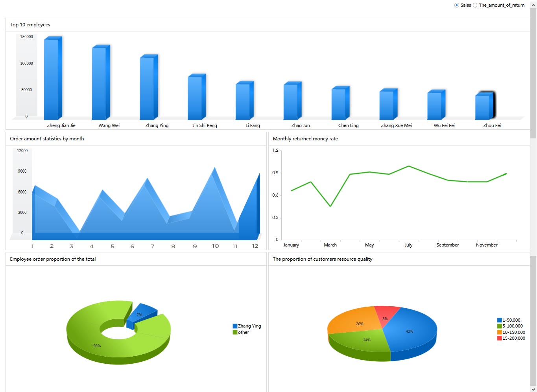Image resolution: width=537 pixels, height=392 pixels.
Task: Click month 1 label on area chart
Action: click(x=32, y=246)
